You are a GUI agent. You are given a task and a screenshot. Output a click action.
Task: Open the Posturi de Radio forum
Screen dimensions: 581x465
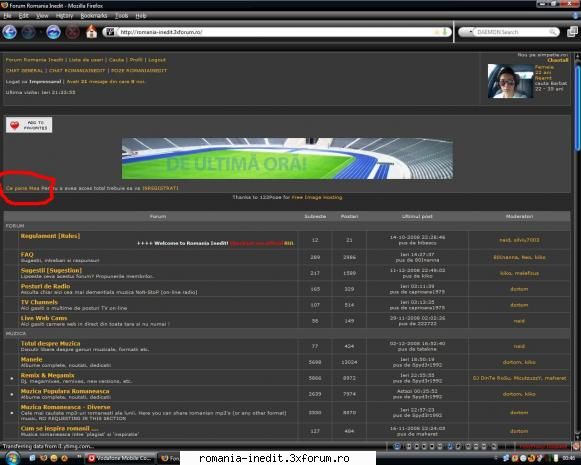[x=45, y=286]
